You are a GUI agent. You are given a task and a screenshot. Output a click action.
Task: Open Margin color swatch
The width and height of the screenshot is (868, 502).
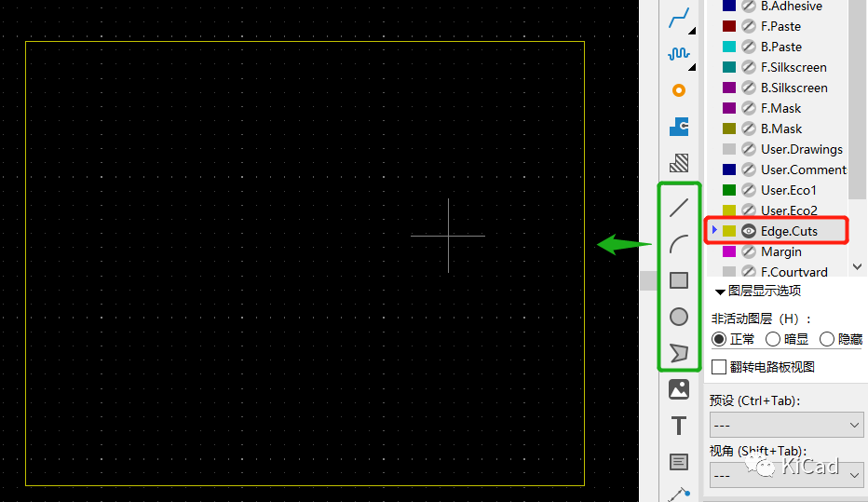click(x=729, y=251)
